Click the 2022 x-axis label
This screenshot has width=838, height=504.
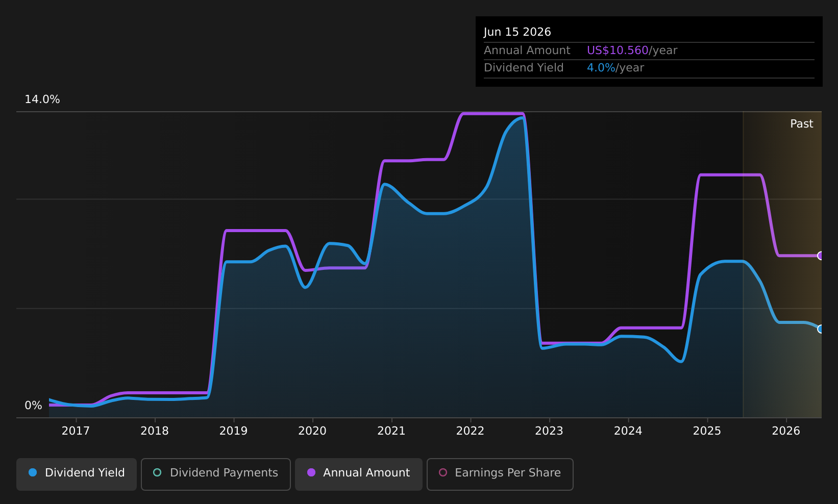tap(470, 431)
